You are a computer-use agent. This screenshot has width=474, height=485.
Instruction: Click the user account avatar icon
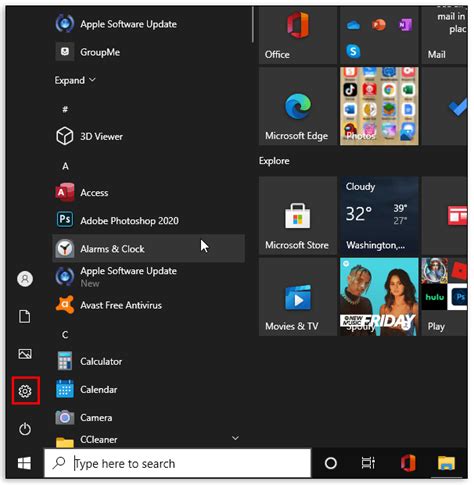[25, 279]
